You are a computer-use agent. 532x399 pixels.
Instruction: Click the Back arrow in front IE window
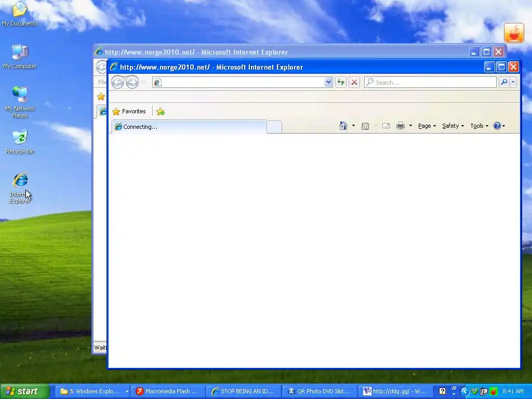(x=117, y=82)
